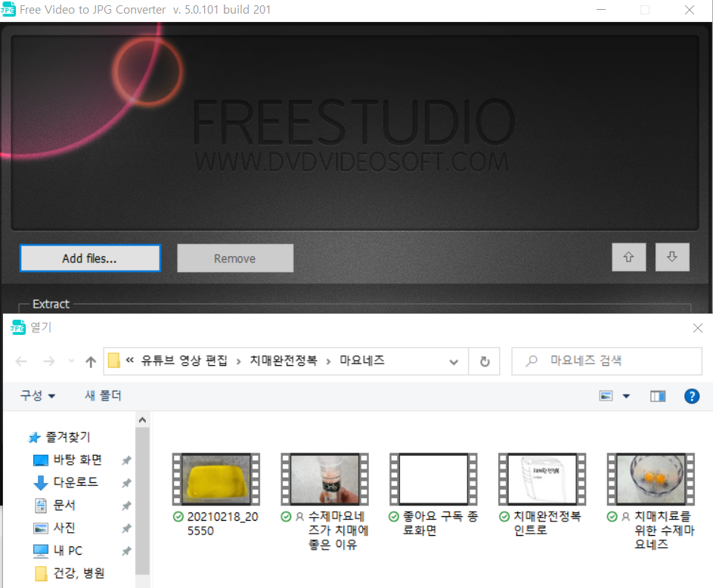Click the folder icon in the address bar
Image resolution: width=713 pixels, height=588 pixels.
(x=113, y=361)
